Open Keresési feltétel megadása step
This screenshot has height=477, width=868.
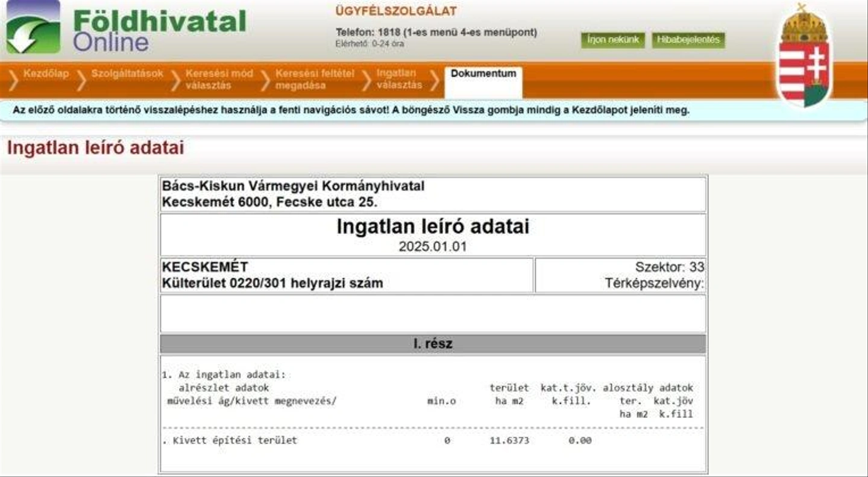(315, 79)
